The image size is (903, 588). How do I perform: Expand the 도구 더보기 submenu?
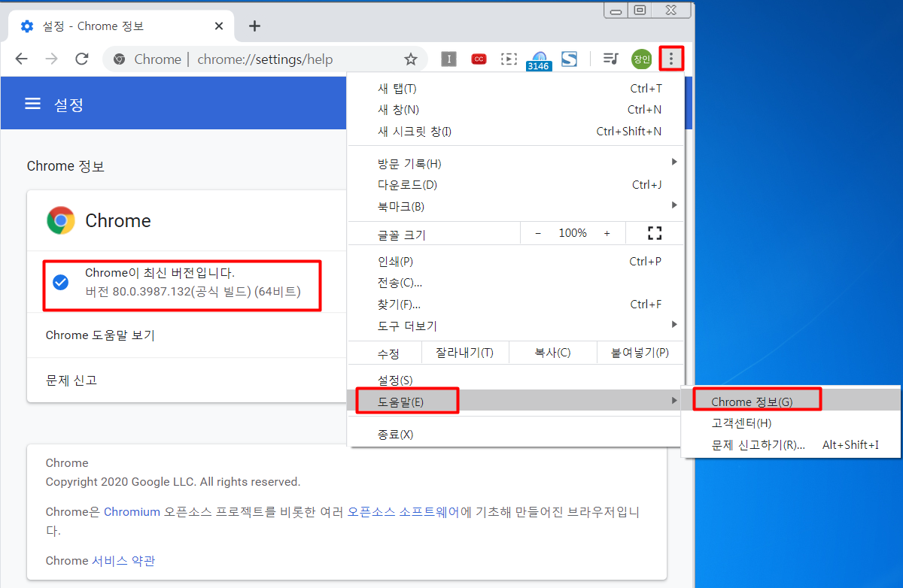pyautogui.click(x=515, y=326)
